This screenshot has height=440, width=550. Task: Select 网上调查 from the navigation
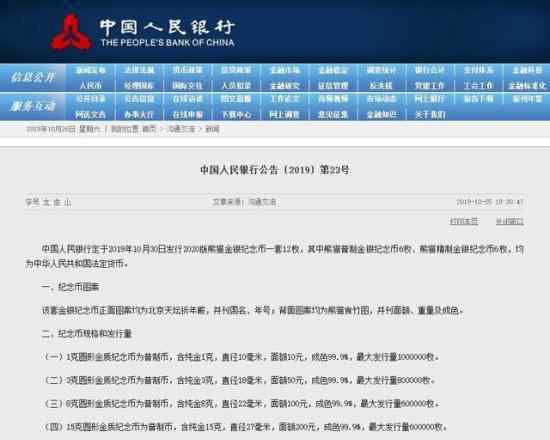point(284,114)
